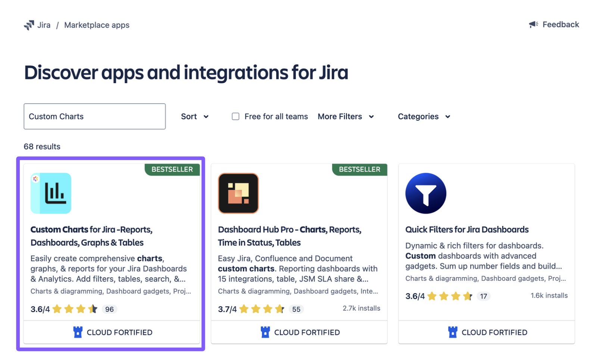The width and height of the screenshot is (606, 364).
Task: Open Custom Charts for Jira title link
Action: click(91, 236)
